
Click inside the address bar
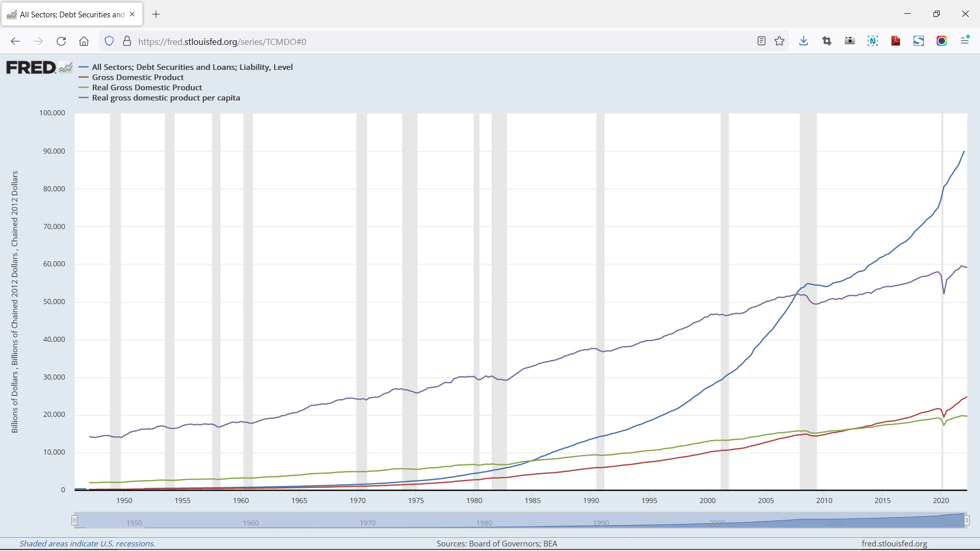[x=357, y=41]
